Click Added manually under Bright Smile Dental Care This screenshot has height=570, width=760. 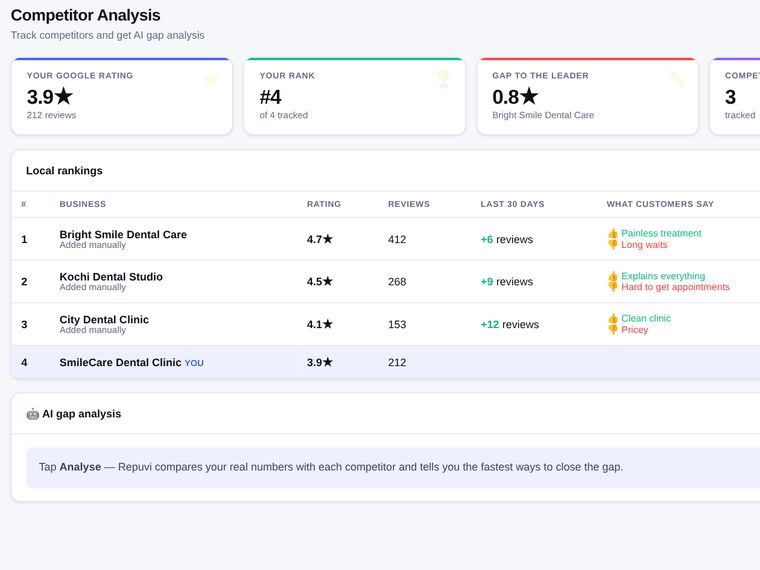point(93,245)
